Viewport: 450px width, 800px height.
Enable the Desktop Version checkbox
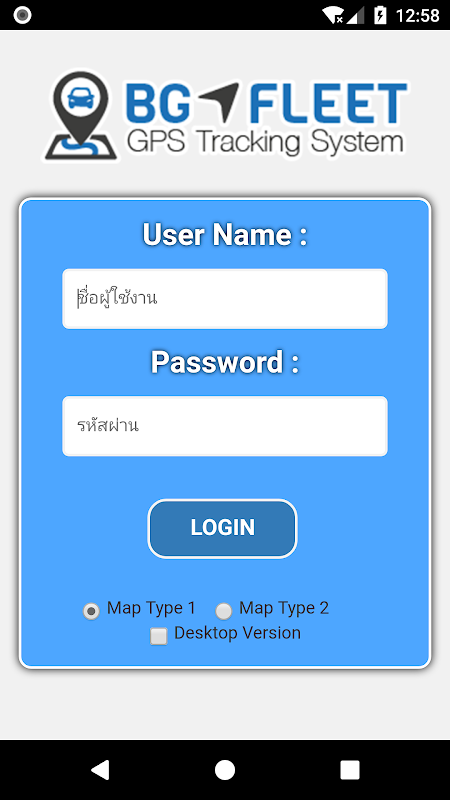[x=159, y=636]
